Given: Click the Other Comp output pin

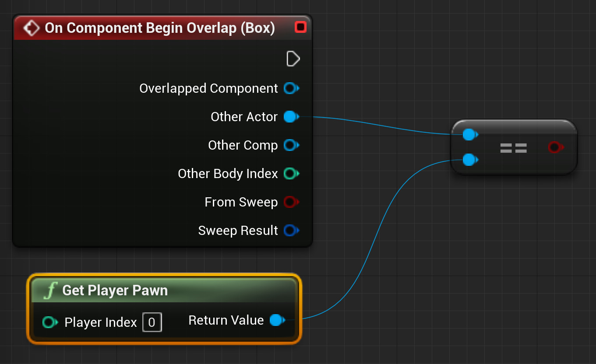Looking at the screenshot, I should click(291, 145).
